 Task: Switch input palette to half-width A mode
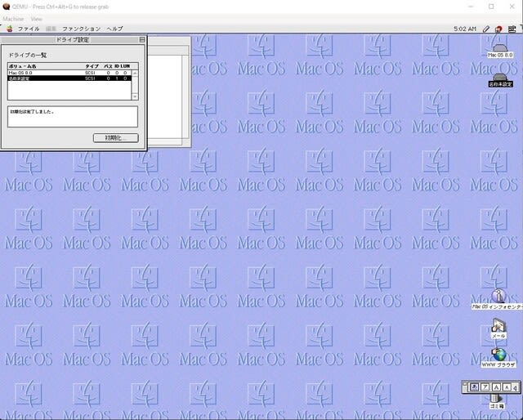coord(507,387)
